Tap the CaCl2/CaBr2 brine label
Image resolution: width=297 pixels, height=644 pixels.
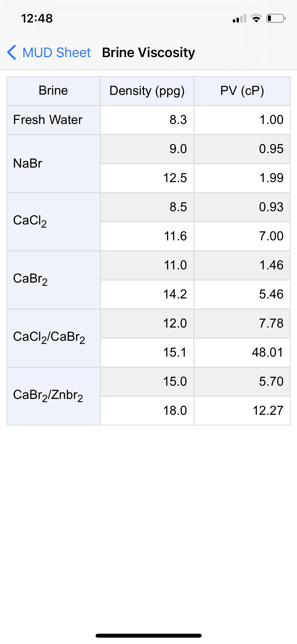click(x=49, y=338)
